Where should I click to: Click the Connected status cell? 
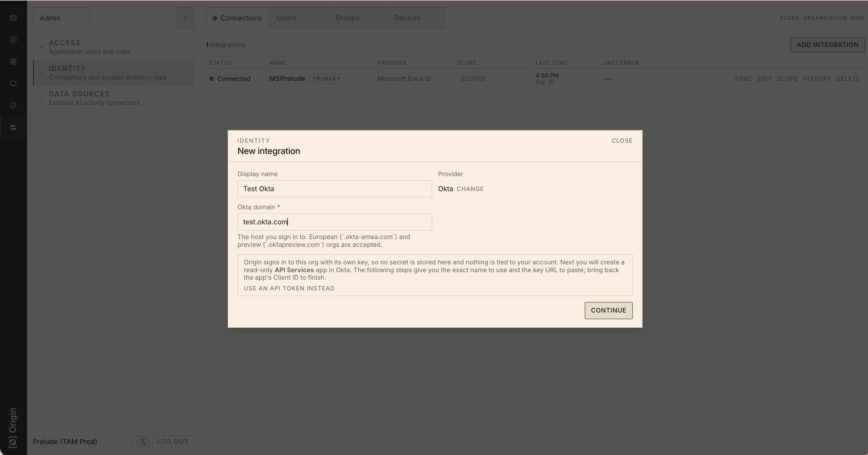(230, 78)
